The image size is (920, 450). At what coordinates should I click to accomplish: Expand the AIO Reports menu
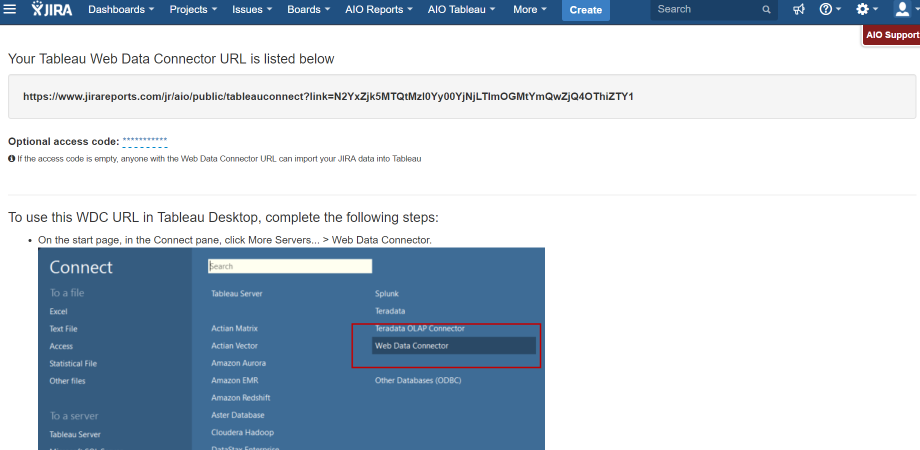pos(379,9)
